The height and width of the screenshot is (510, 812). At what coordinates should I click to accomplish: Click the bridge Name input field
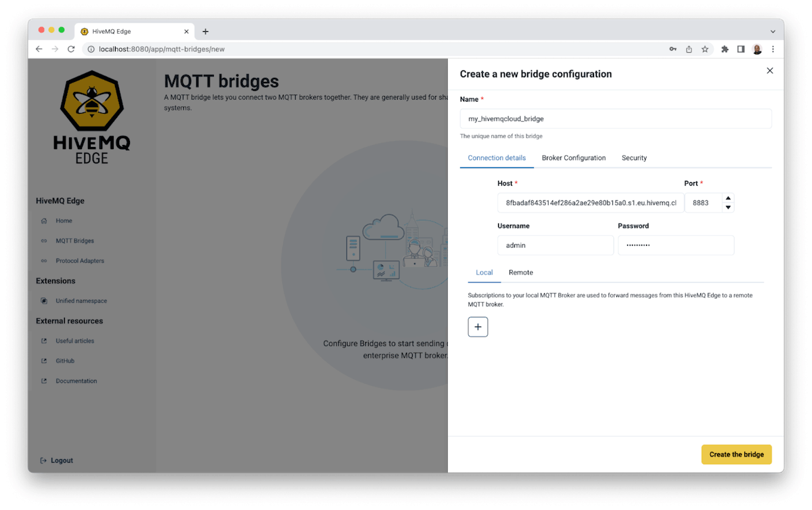(x=616, y=119)
